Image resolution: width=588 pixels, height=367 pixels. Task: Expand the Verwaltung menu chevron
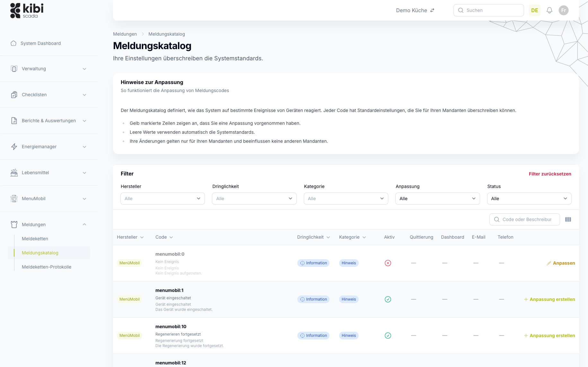[x=84, y=69]
